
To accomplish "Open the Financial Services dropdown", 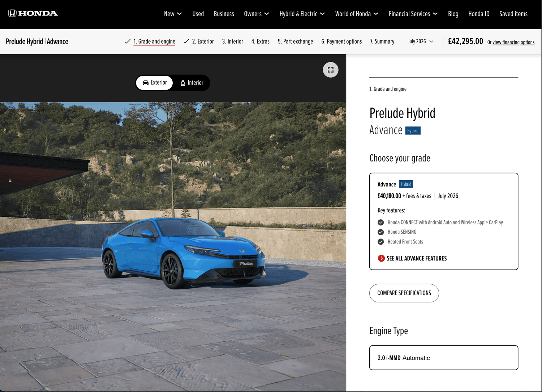I will click(413, 14).
